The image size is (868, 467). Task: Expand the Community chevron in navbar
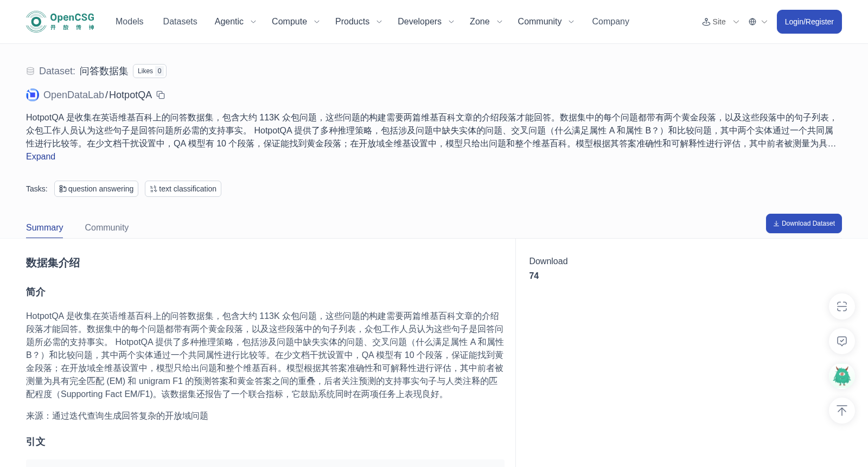click(x=571, y=22)
